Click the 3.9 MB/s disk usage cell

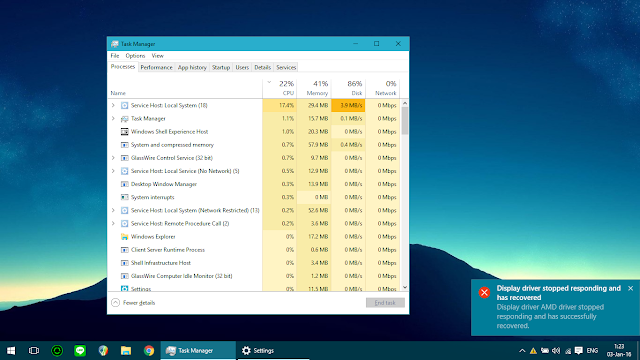click(348, 105)
